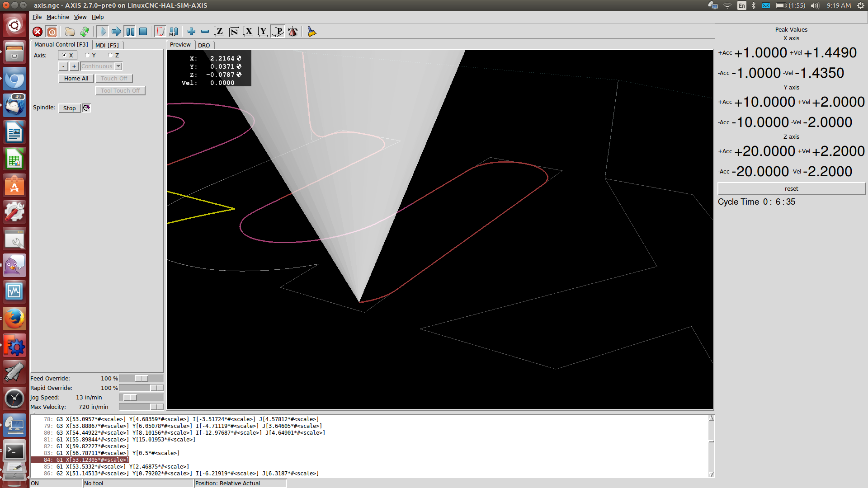Reload the current file
The image size is (868, 488).
tap(85, 32)
